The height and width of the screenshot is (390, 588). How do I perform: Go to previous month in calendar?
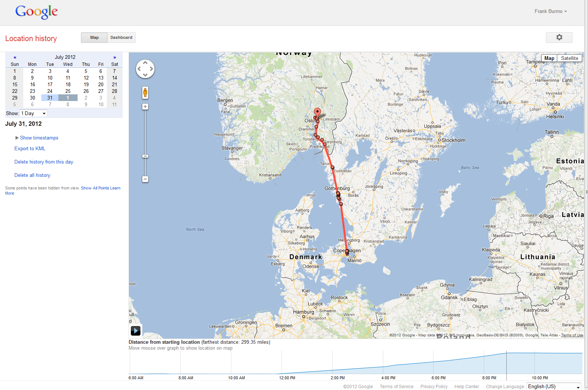point(15,57)
